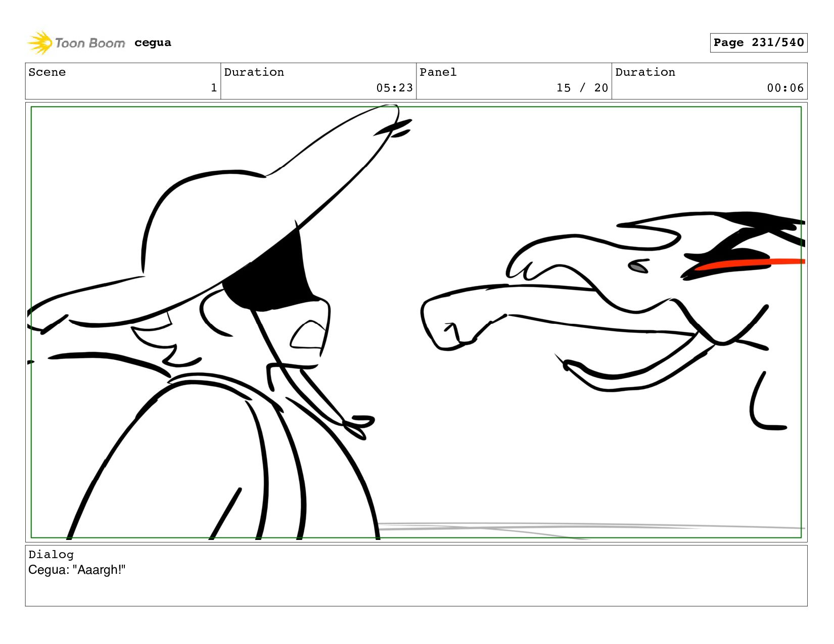
Task: Click the 'Dialog' label
Action: click(51, 555)
